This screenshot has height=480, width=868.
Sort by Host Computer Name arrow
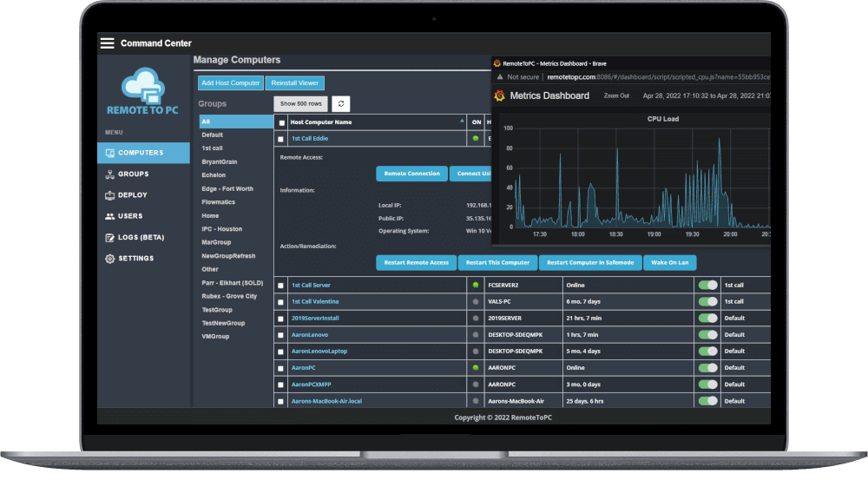tap(462, 121)
